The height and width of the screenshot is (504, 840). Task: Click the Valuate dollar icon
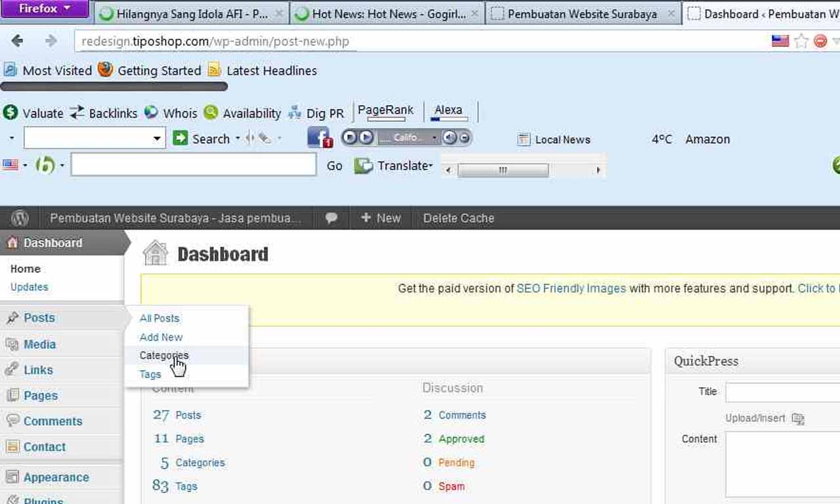[x=10, y=112]
